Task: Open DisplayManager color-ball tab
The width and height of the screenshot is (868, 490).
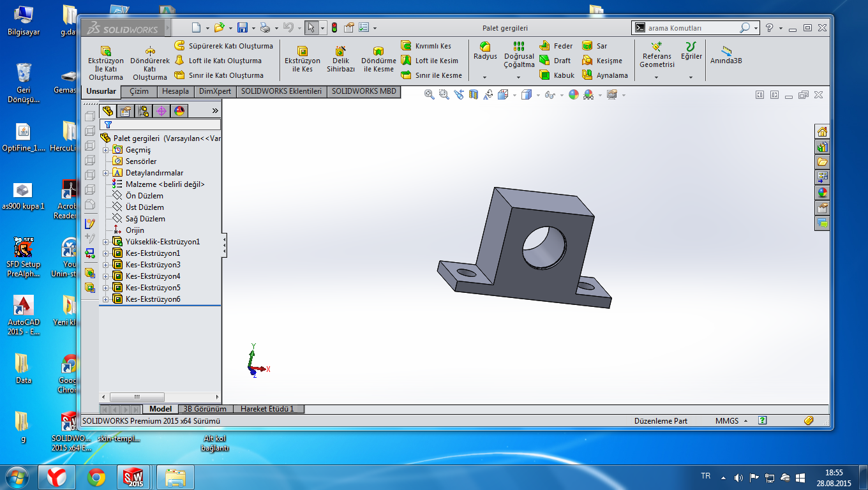Action: point(179,111)
